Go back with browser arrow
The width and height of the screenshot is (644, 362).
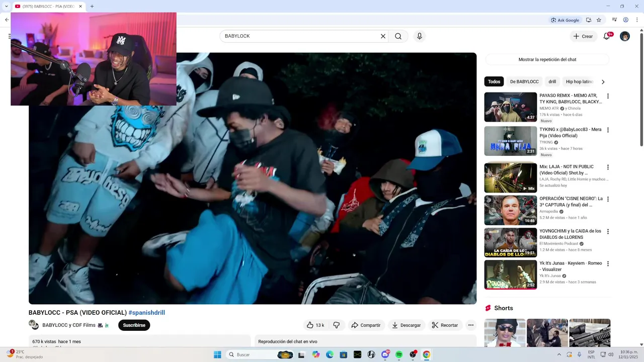pos(7,20)
